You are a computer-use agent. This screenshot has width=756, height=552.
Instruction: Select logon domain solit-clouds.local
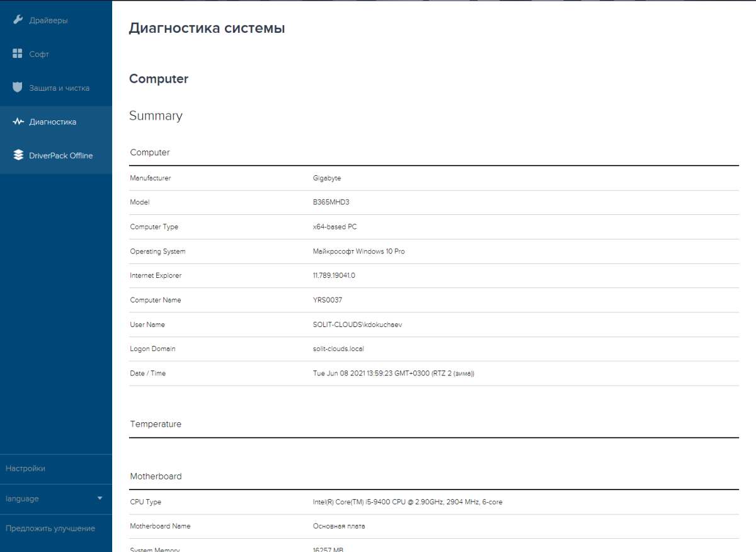pyautogui.click(x=338, y=348)
